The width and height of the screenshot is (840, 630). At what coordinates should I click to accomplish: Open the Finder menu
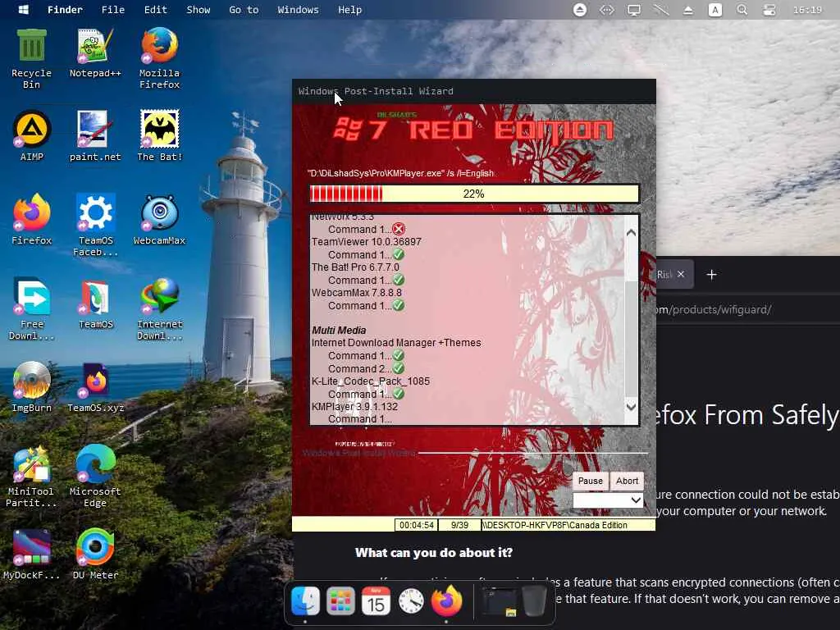pos(65,10)
